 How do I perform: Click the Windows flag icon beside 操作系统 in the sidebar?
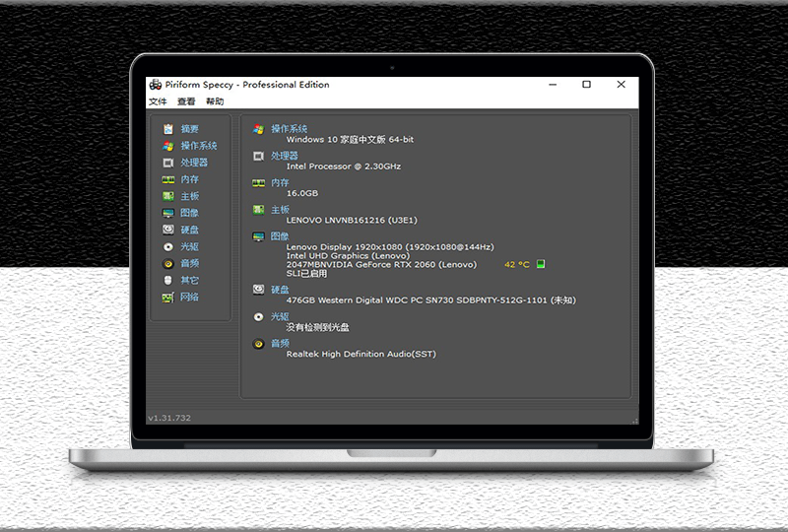(x=168, y=146)
